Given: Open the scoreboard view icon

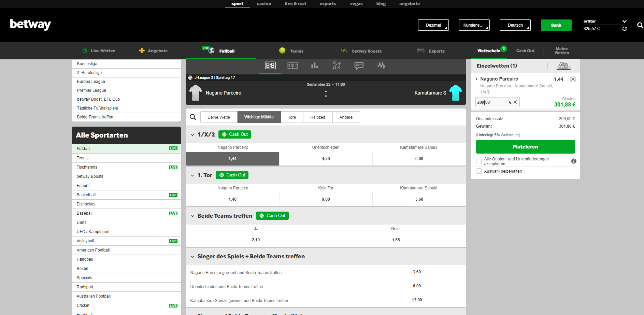Looking at the screenshot, I should point(270,66).
